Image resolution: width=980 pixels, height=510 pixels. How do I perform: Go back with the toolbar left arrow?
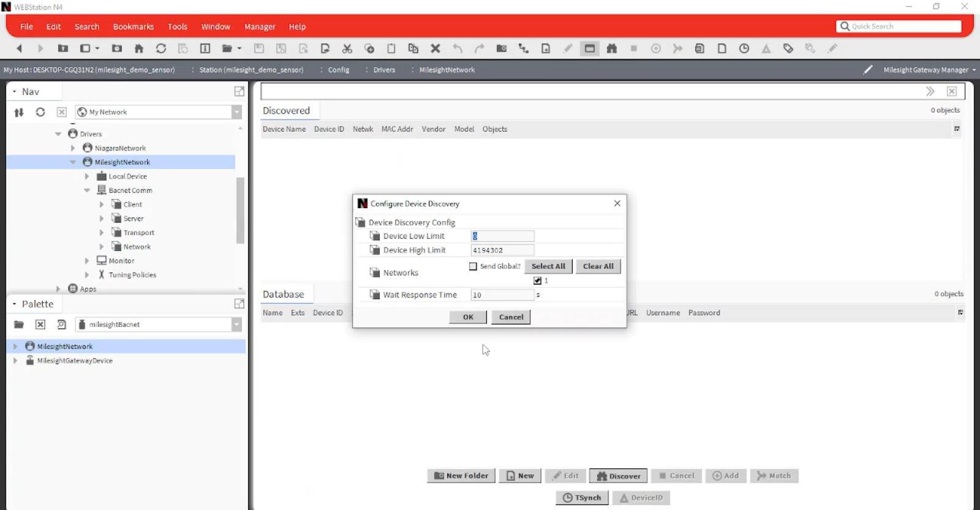(19, 48)
